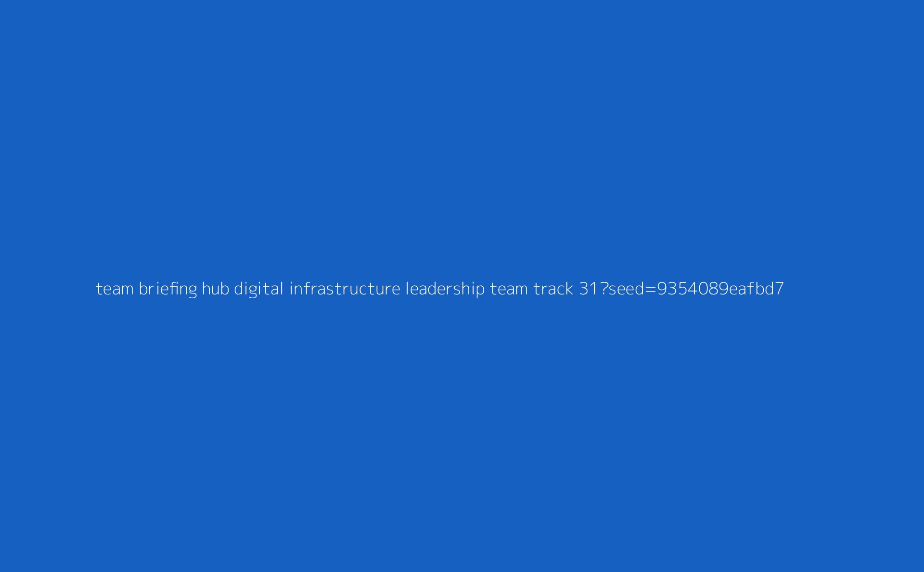Image resolution: width=924 pixels, height=572 pixels.
Task: Click the word 'hub' in the line
Action: pos(215,288)
